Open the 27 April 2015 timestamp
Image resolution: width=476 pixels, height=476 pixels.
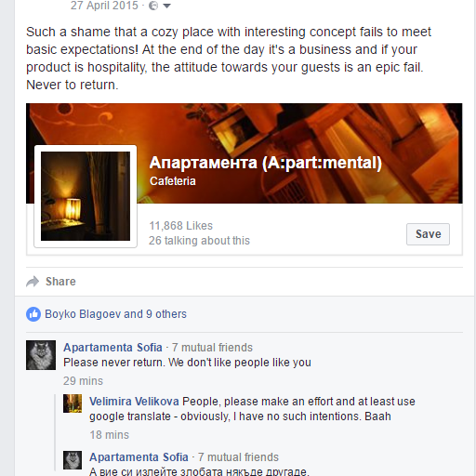point(104,6)
